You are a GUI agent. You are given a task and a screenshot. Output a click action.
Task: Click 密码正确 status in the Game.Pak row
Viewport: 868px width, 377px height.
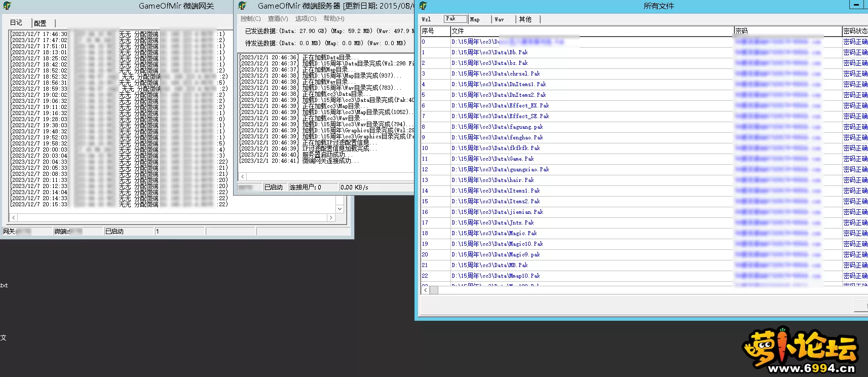click(x=855, y=159)
